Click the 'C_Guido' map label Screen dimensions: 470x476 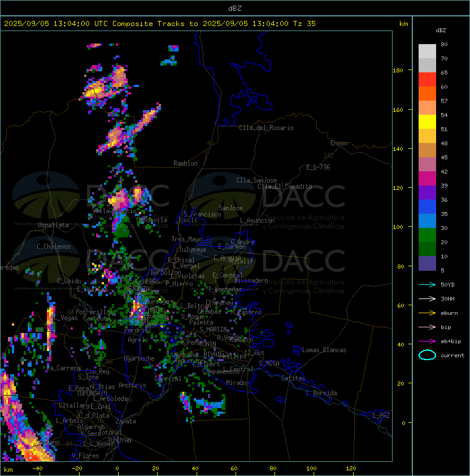(x=69, y=281)
